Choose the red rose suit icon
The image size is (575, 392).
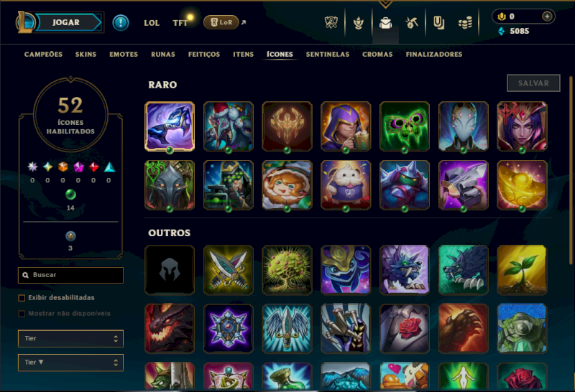point(405,328)
